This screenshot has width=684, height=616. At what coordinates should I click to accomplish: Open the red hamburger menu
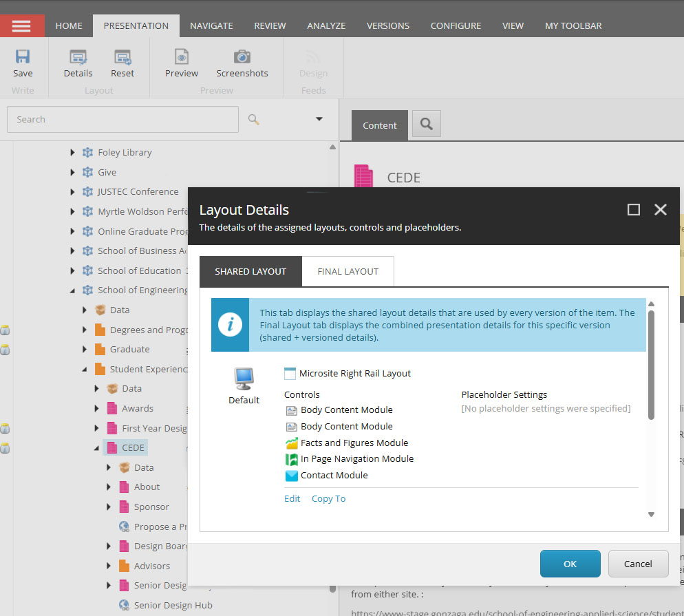point(22,25)
